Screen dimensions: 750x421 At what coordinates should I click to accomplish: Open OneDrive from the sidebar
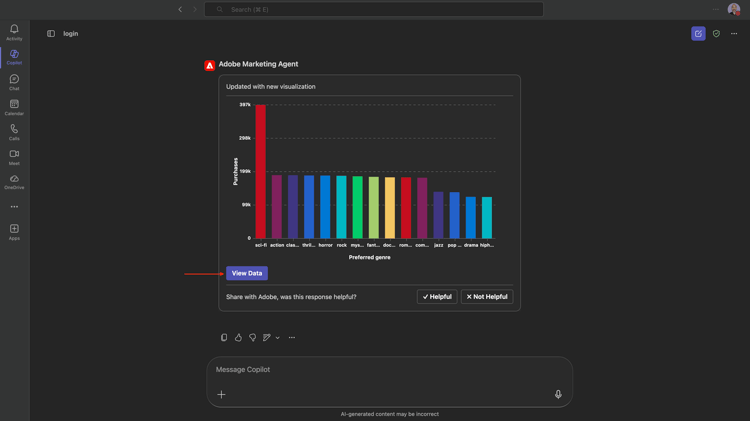(x=14, y=182)
